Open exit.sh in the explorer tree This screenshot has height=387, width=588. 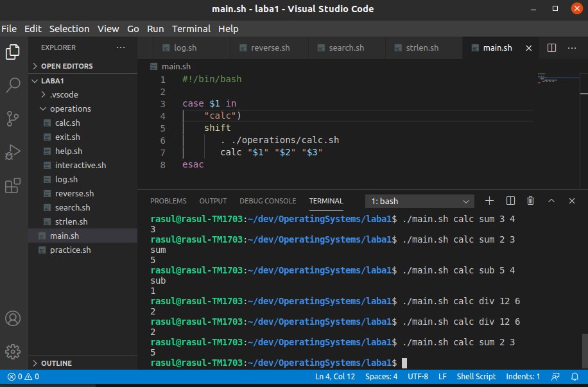(x=83, y=137)
